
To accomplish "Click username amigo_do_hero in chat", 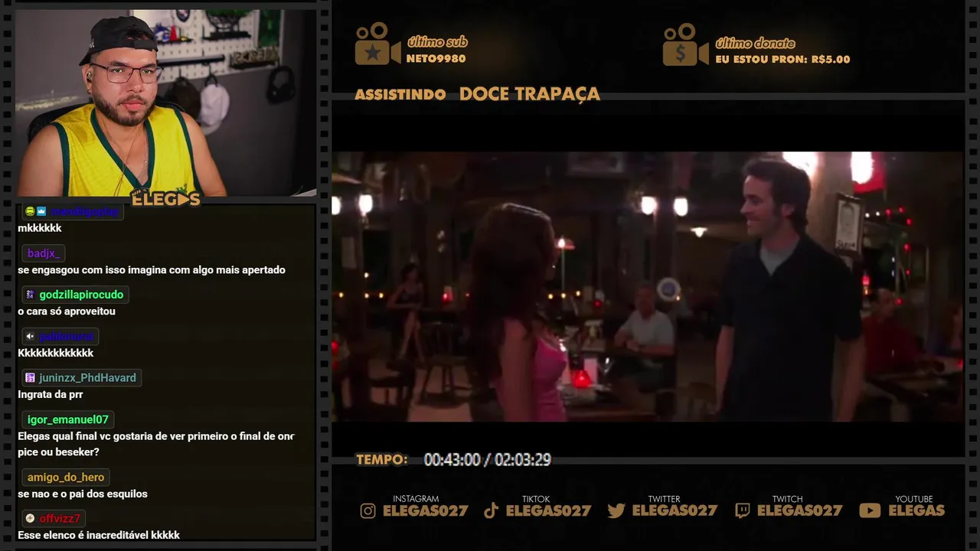I will point(66,478).
